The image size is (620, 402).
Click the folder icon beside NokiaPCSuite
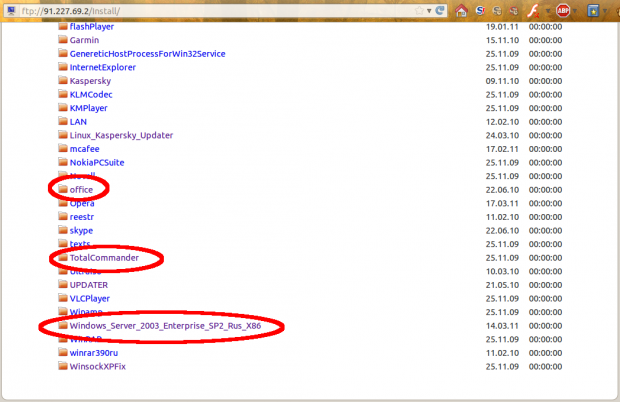click(x=63, y=162)
